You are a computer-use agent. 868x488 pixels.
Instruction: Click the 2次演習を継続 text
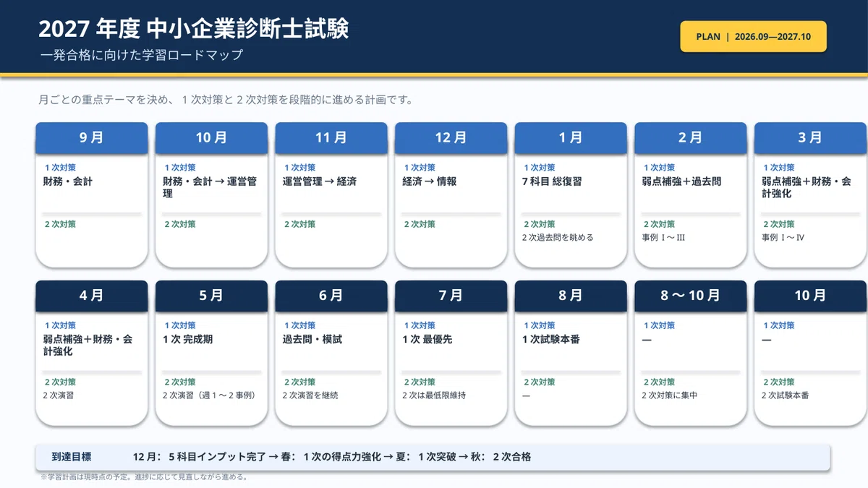tap(310, 395)
